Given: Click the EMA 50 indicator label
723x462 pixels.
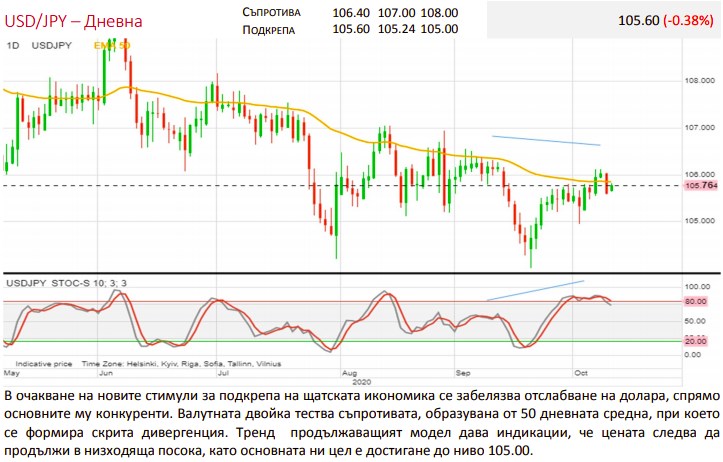Looking at the screenshot, I should 112,45.
